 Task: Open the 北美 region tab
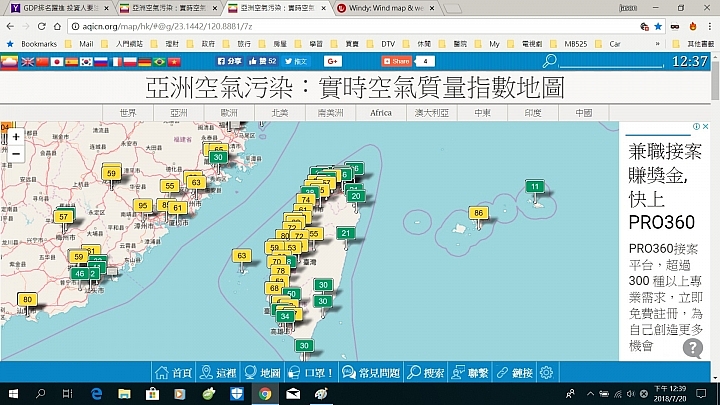coord(280,113)
